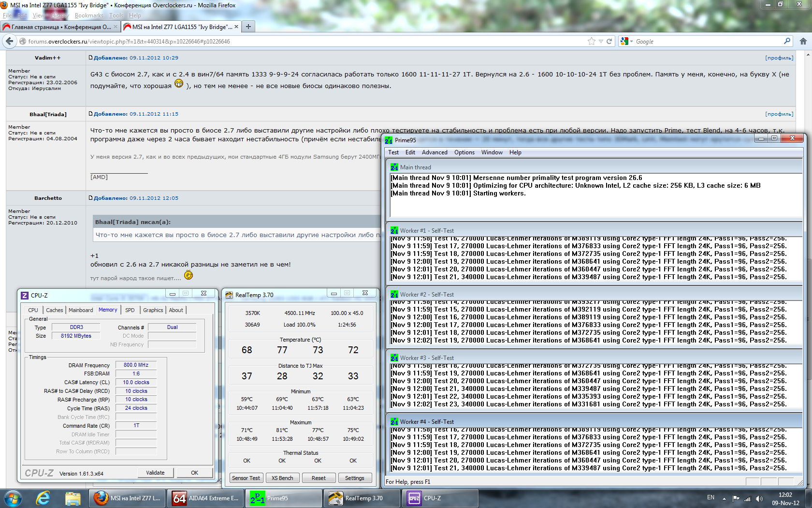
Task: Open AIDA64 Extreme from the taskbar
Action: point(206,498)
